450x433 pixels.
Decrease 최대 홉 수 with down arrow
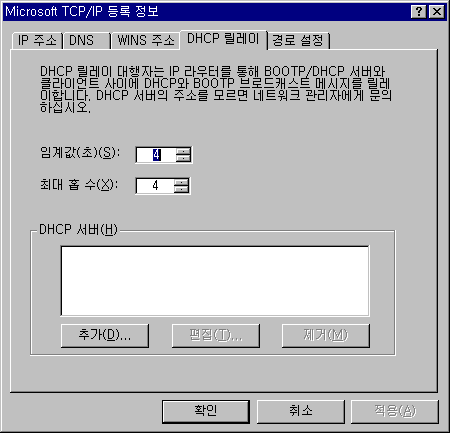(x=181, y=189)
